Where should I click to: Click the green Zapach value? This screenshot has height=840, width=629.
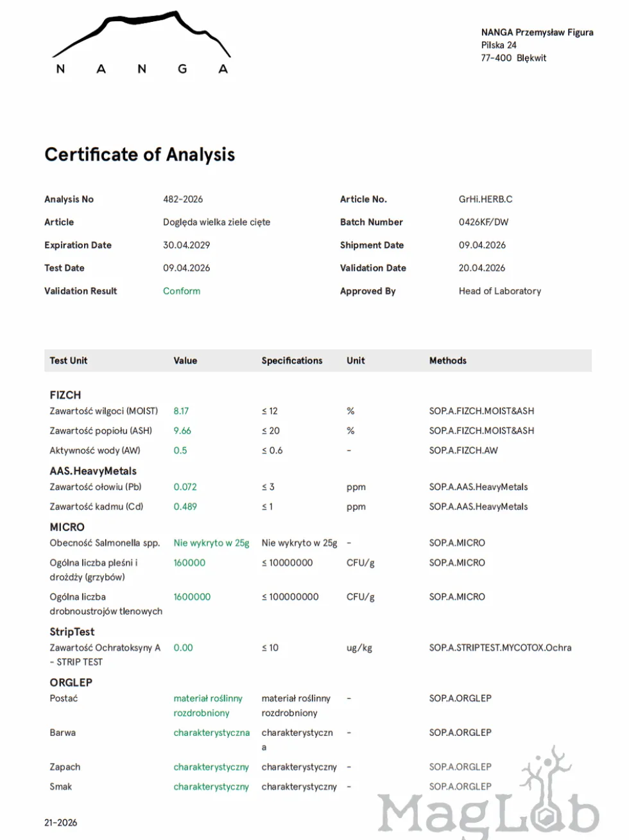click(211, 767)
